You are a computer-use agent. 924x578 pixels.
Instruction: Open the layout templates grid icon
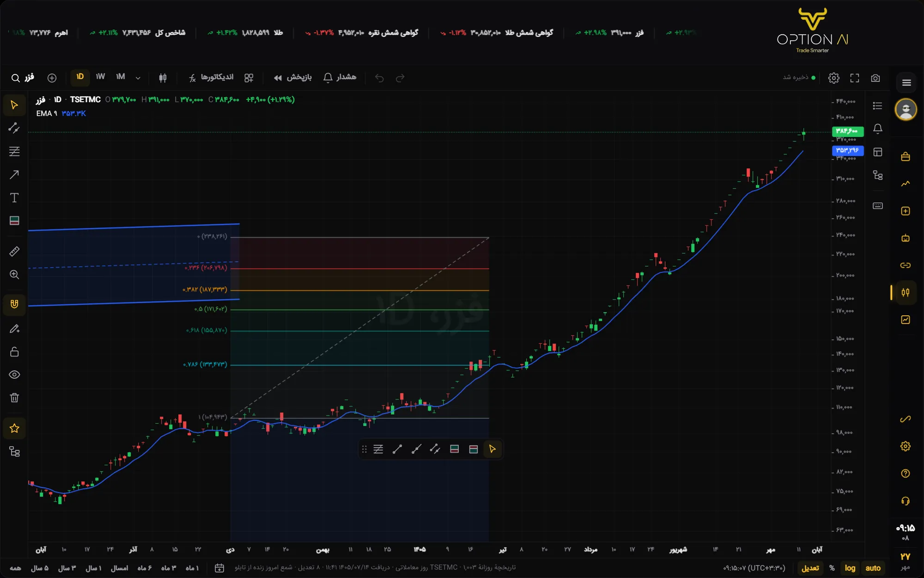click(249, 78)
